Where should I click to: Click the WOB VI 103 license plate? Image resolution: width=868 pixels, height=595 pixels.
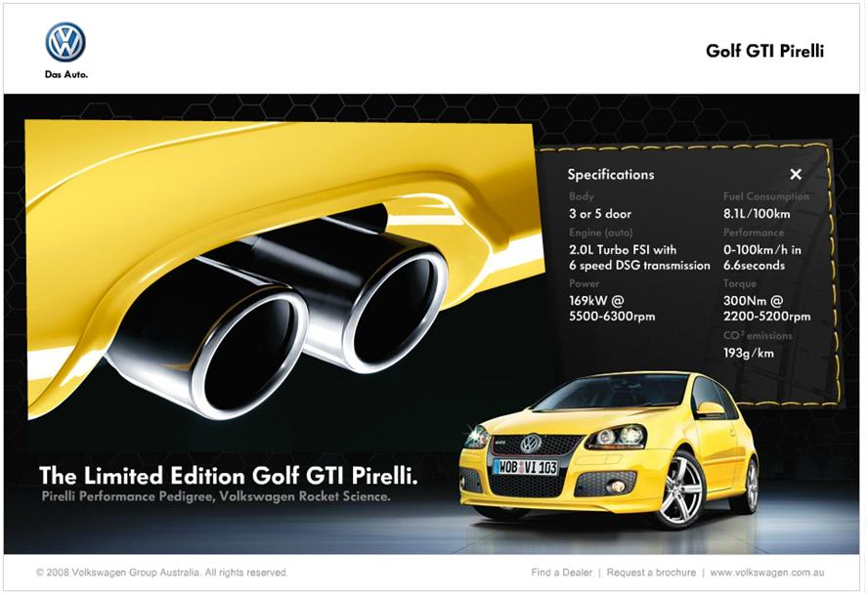pyautogui.click(x=525, y=468)
